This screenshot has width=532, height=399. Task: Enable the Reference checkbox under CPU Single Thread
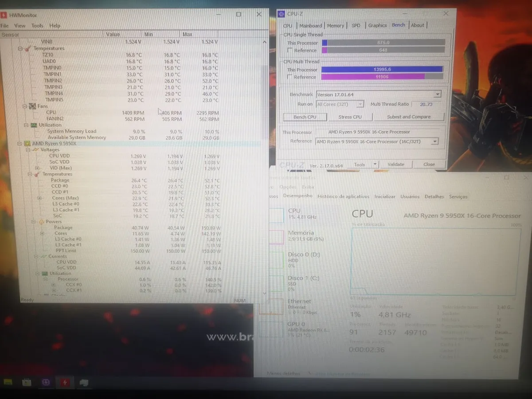pyautogui.click(x=290, y=50)
